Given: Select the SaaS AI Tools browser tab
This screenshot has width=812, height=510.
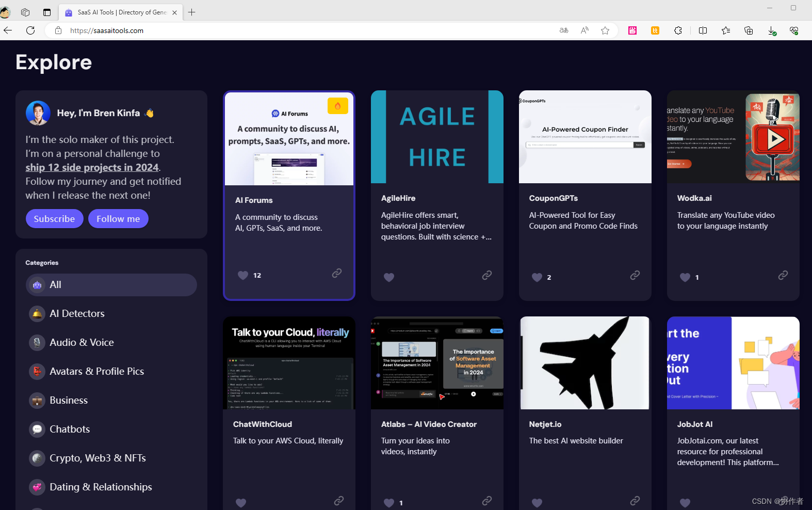Looking at the screenshot, I should pyautogui.click(x=121, y=12).
